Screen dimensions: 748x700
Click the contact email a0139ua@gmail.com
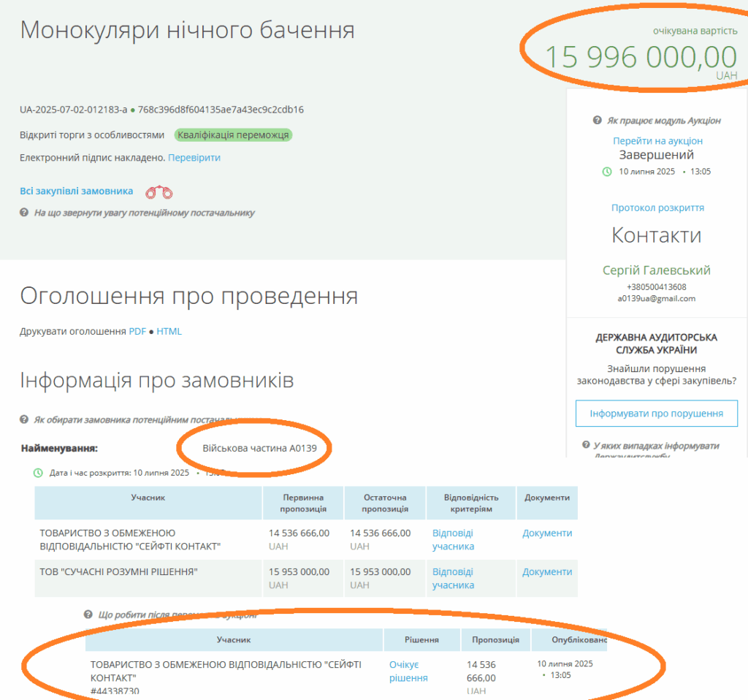[657, 298]
